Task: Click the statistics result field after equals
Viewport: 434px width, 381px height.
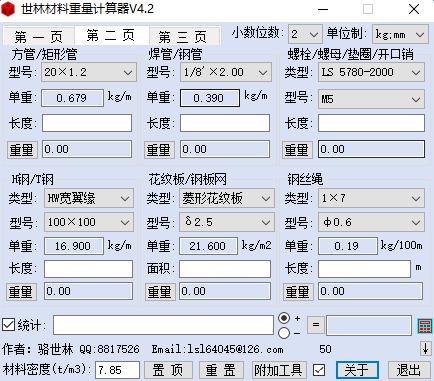Action: [x=369, y=325]
